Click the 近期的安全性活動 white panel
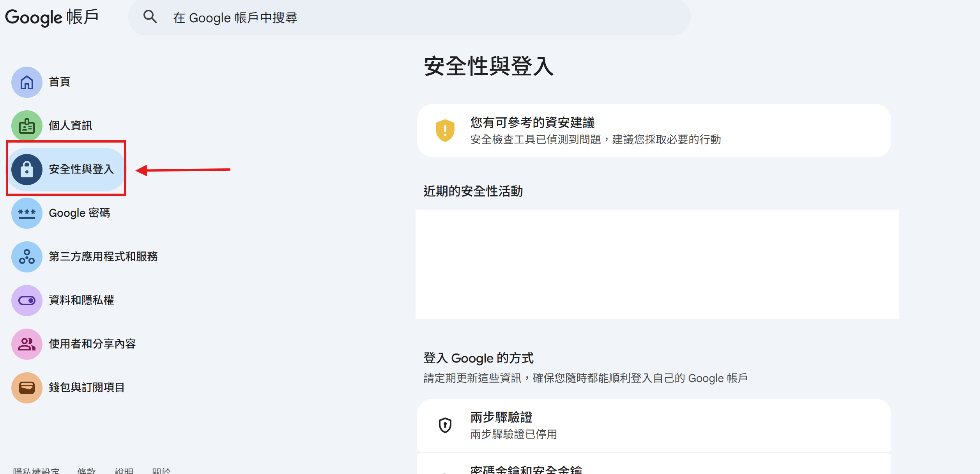The width and height of the screenshot is (980, 474). [x=657, y=264]
